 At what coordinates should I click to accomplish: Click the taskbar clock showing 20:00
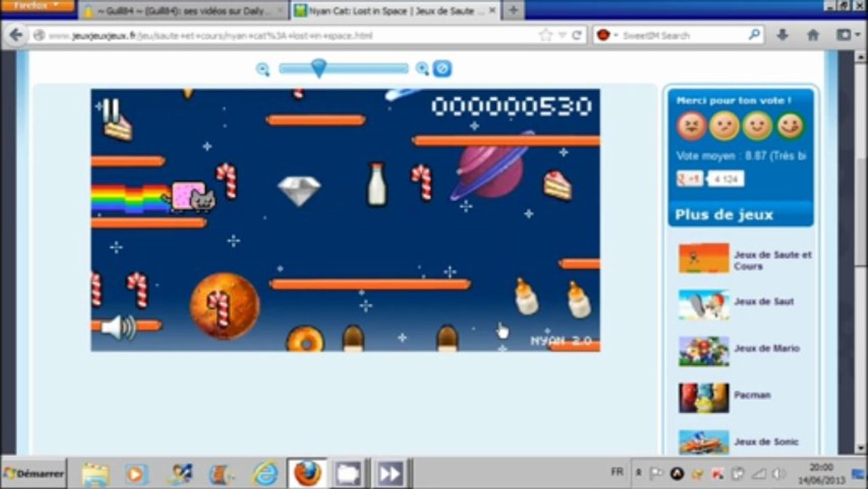click(821, 473)
